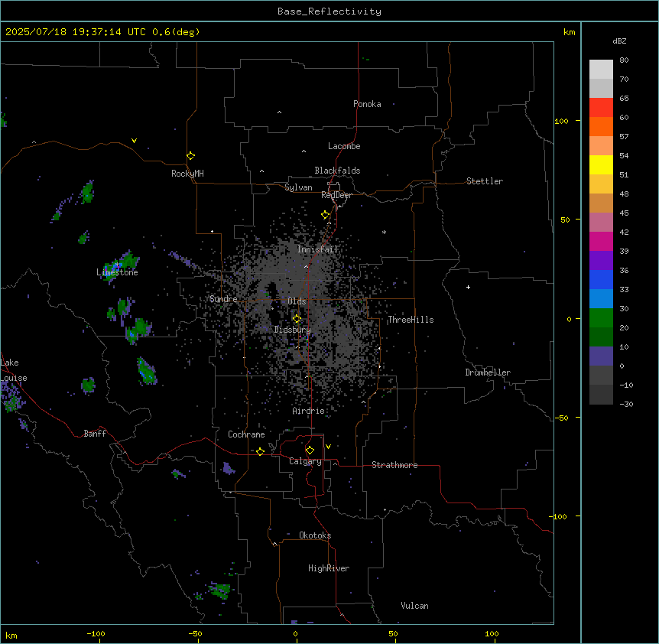This screenshot has height=644, width=659.
Task: Click the orange 57-60 dBZ legend swatch
Action: pyautogui.click(x=601, y=126)
